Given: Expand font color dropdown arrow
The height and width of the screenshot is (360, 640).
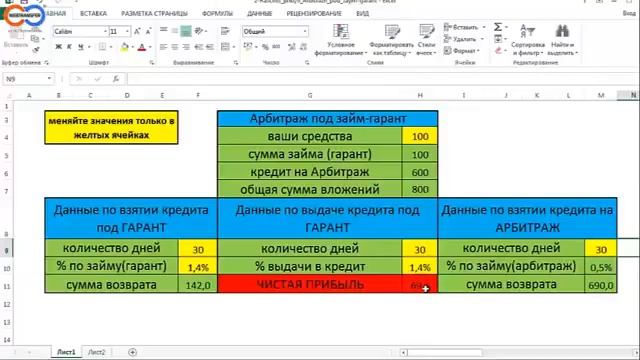Looking at the screenshot, I should point(150,47).
